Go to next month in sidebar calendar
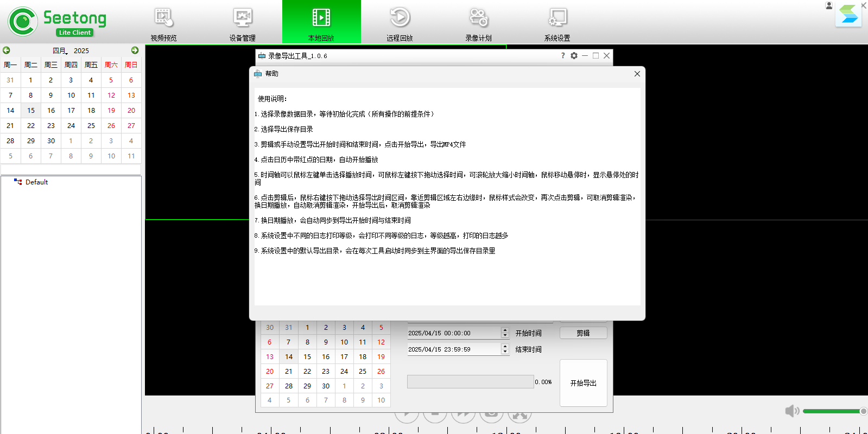 tap(135, 50)
